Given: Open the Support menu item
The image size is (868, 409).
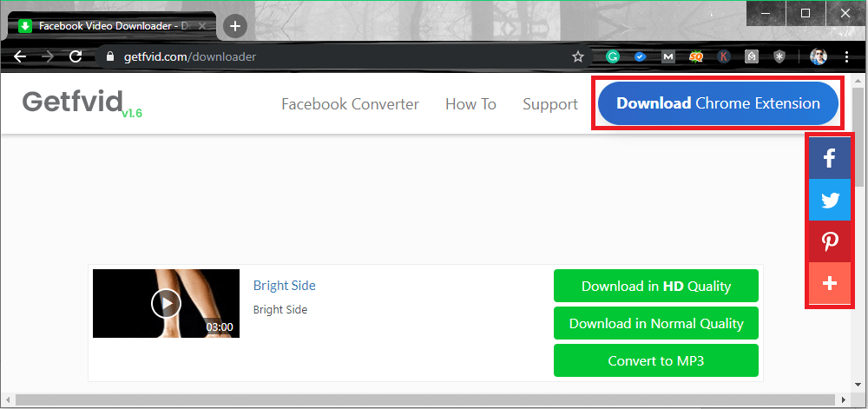Looking at the screenshot, I should [550, 104].
